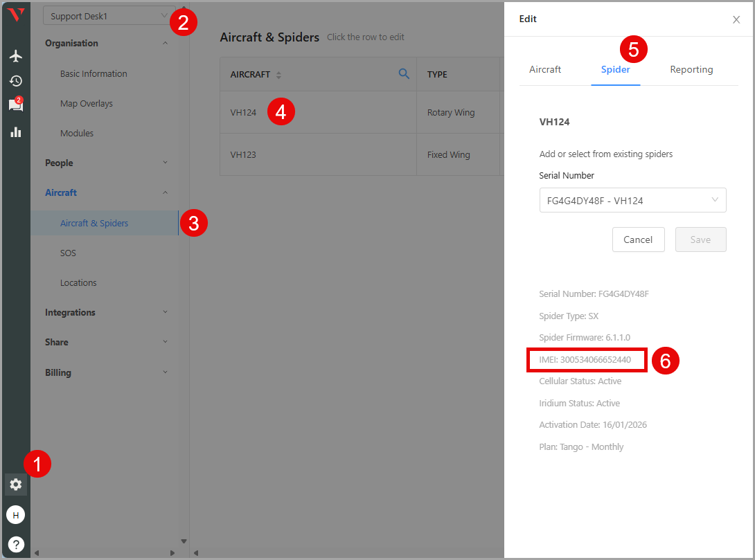The height and width of the screenshot is (560, 755).
Task: Switch to the Aircraft tab
Action: pyautogui.click(x=545, y=69)
